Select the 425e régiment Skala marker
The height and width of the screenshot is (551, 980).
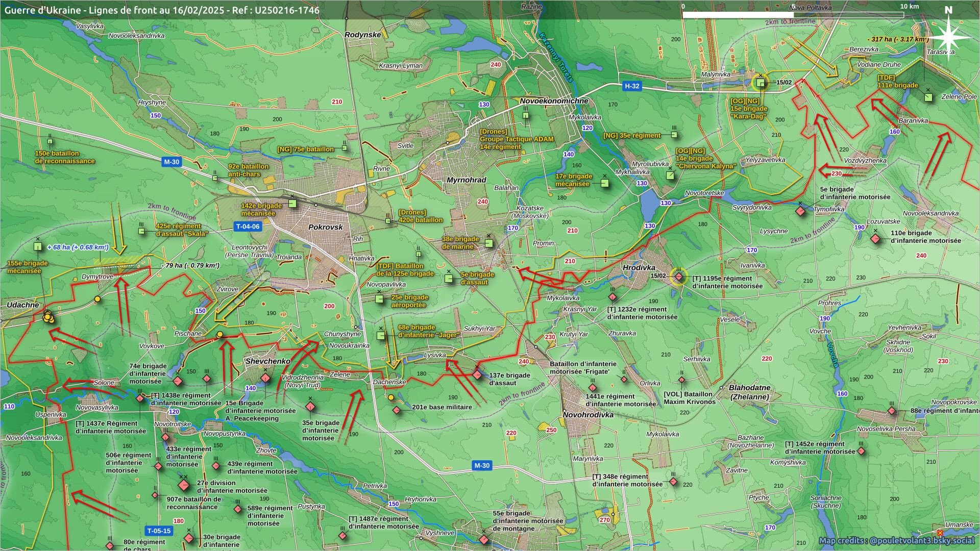141,231
